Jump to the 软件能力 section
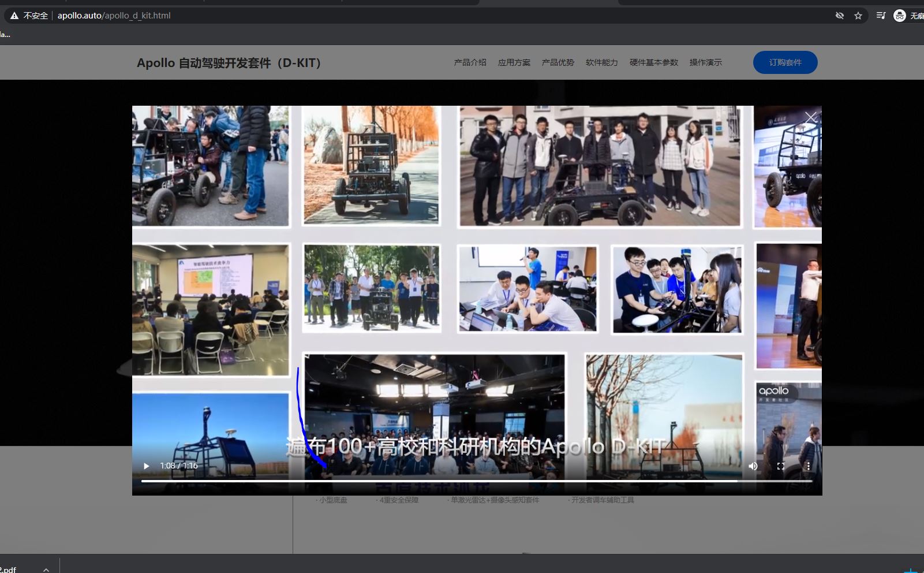The width and height of the screenshot is (924, 573). [602, 62]
